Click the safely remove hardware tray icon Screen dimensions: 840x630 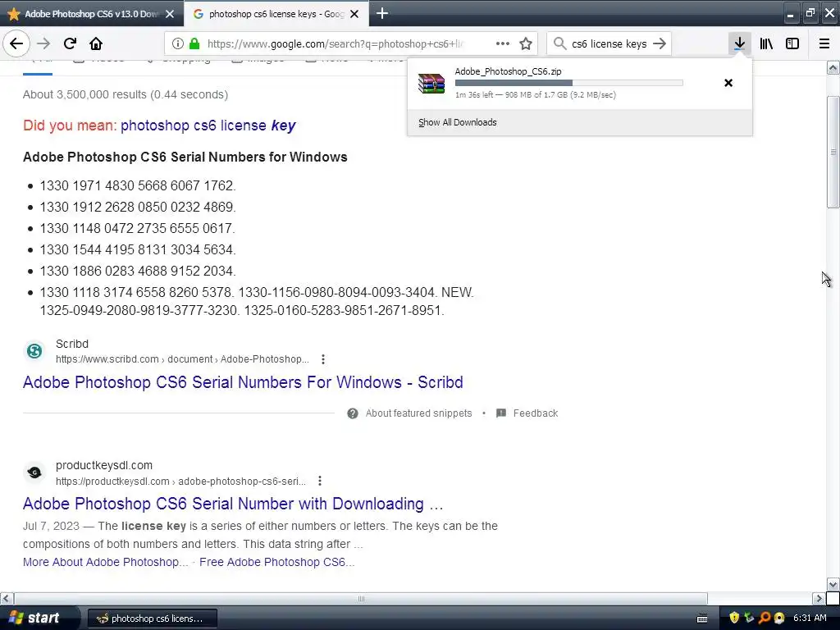[x=749, y=618]
